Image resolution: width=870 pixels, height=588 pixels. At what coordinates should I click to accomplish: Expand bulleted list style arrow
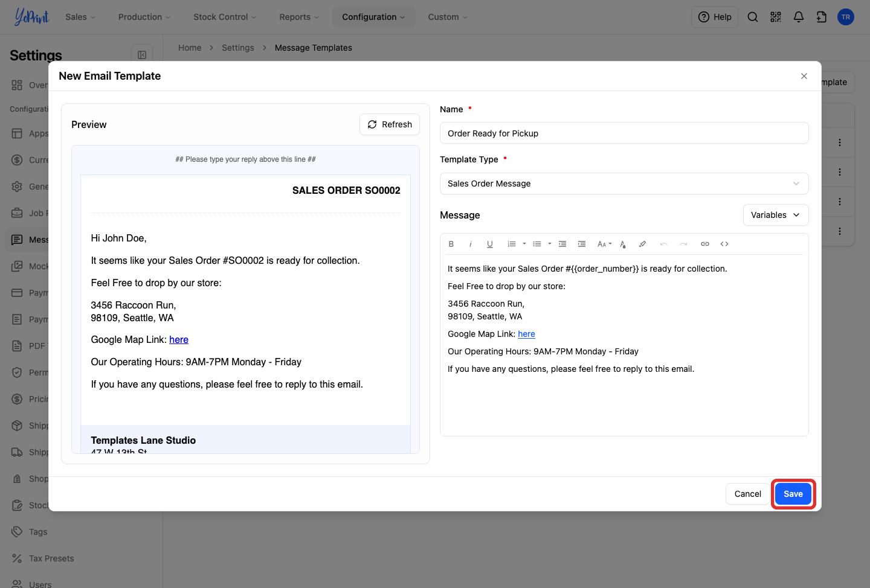pos(550,244)
